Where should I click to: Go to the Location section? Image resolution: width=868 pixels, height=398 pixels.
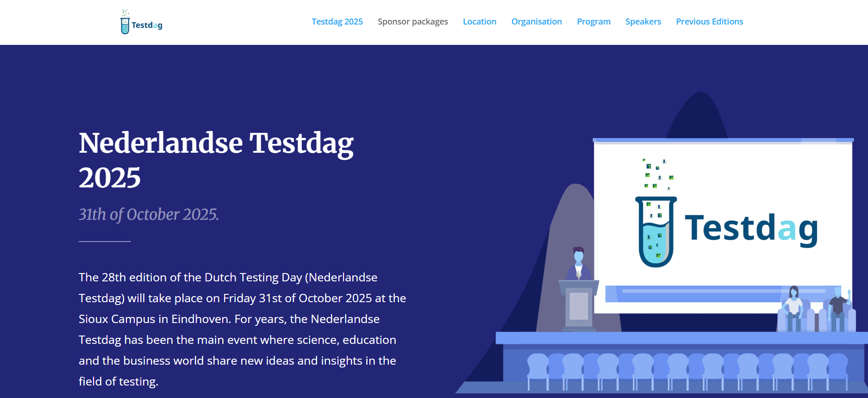coord(480,22)
